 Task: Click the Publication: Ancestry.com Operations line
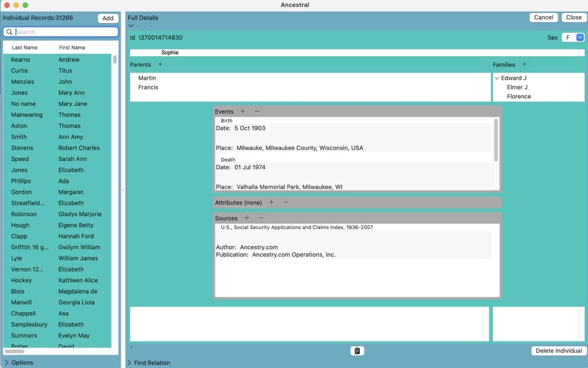275,255
